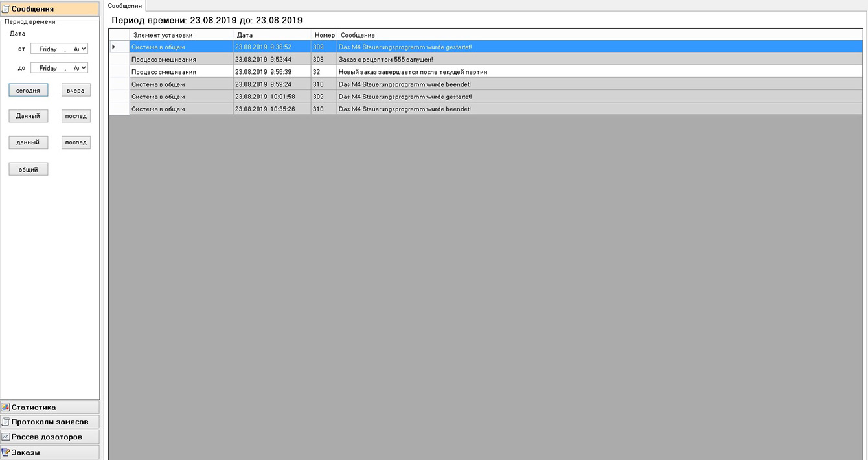This screenshot has height=460, width=868.
Task: Expand the "от" start date dropdown
Action: (x=84, y=49)
